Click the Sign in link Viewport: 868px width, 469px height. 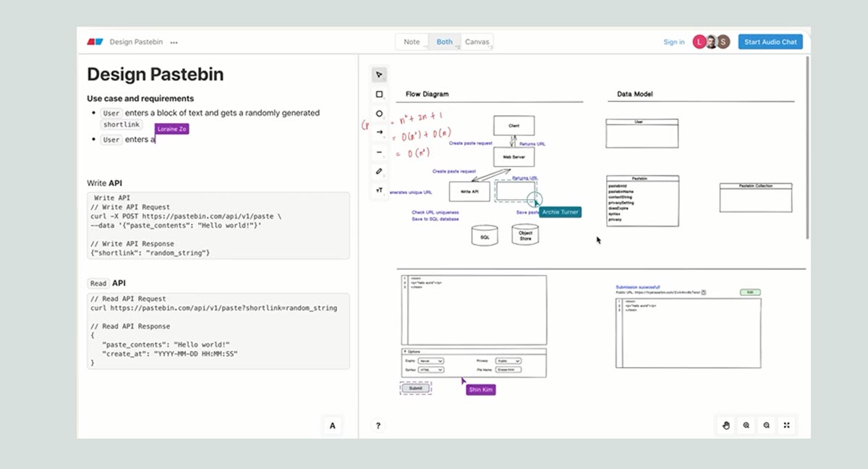(673, 42)
